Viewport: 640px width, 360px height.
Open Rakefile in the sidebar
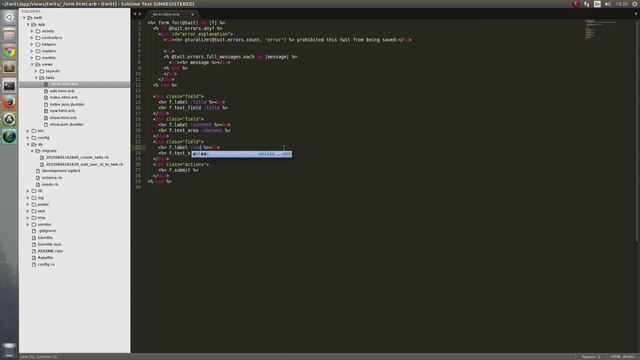click(x=45, y=258)
